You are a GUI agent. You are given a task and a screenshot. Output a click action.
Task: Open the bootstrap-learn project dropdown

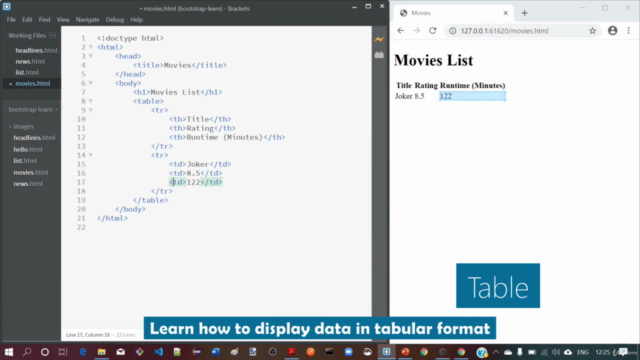[x=33, y=109]
